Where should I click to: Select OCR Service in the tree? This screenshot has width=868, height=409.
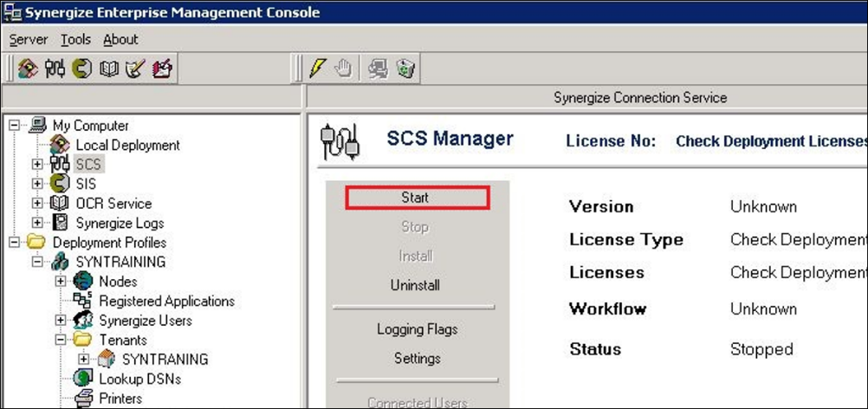113,203
